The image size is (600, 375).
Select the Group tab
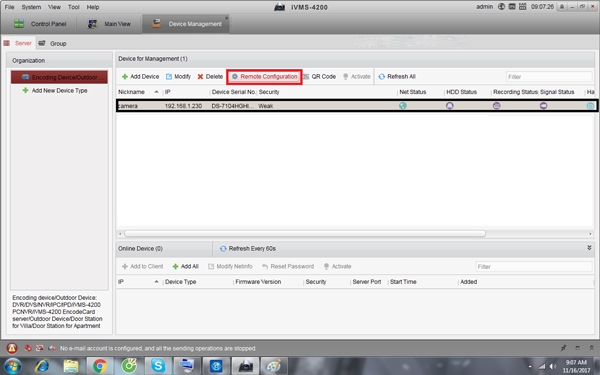52,43
